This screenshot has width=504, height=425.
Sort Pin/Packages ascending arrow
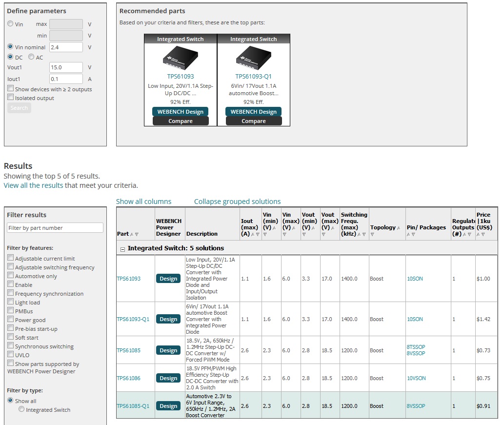[x=408, y=234]
